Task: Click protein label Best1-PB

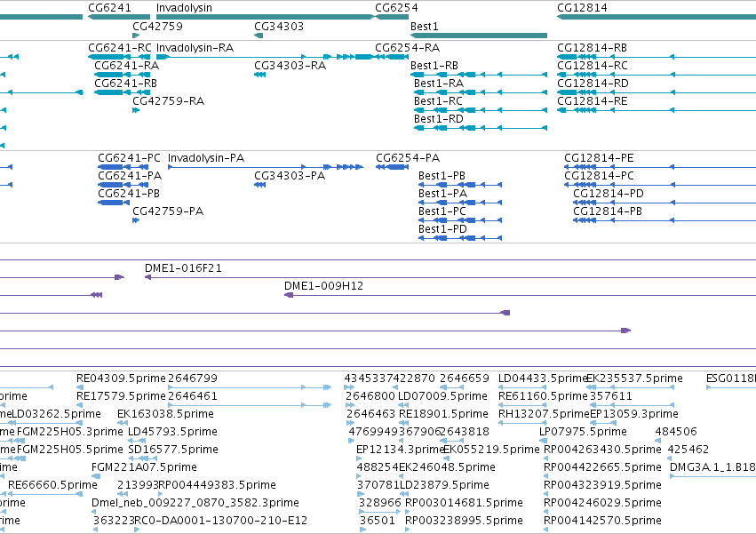Action: pos(442,176)
